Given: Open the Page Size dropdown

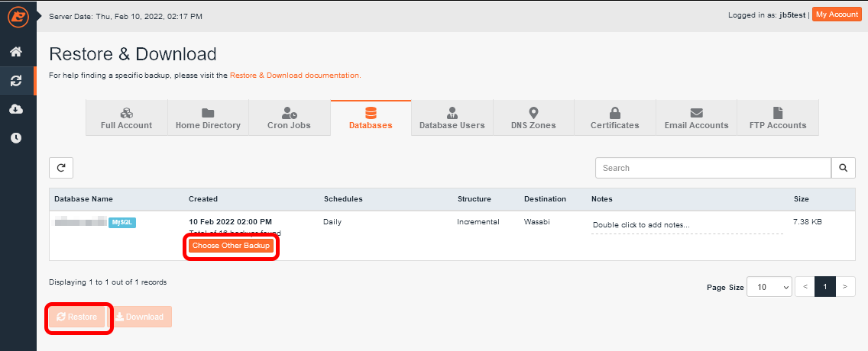Looking at the screenshot, I should pos(769,287).
